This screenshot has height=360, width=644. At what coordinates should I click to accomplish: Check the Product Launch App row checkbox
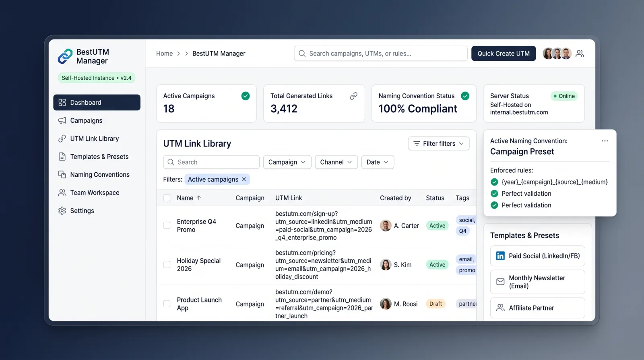pos(167,304)
